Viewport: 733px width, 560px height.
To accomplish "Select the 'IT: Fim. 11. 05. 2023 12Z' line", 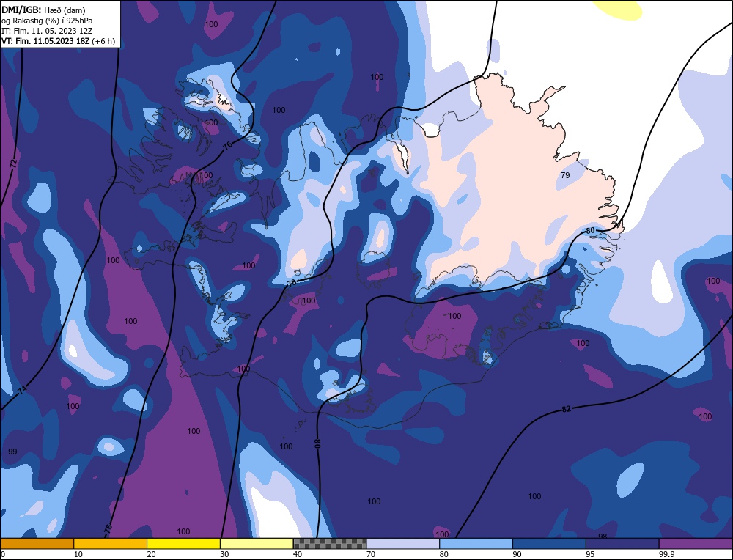I will click(x=47, y=31).
